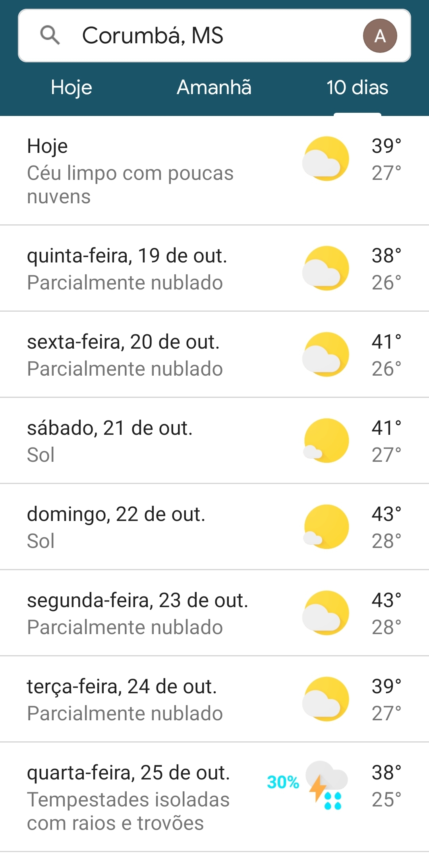The width and height of the screenshot is (429, 868).
Task: Switch to the Hoje tab
Action: click(x=71, y=87)
